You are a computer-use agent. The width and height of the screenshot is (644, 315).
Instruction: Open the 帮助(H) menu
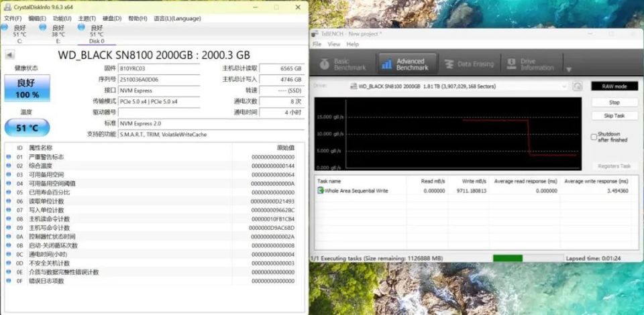coord(138,19)
